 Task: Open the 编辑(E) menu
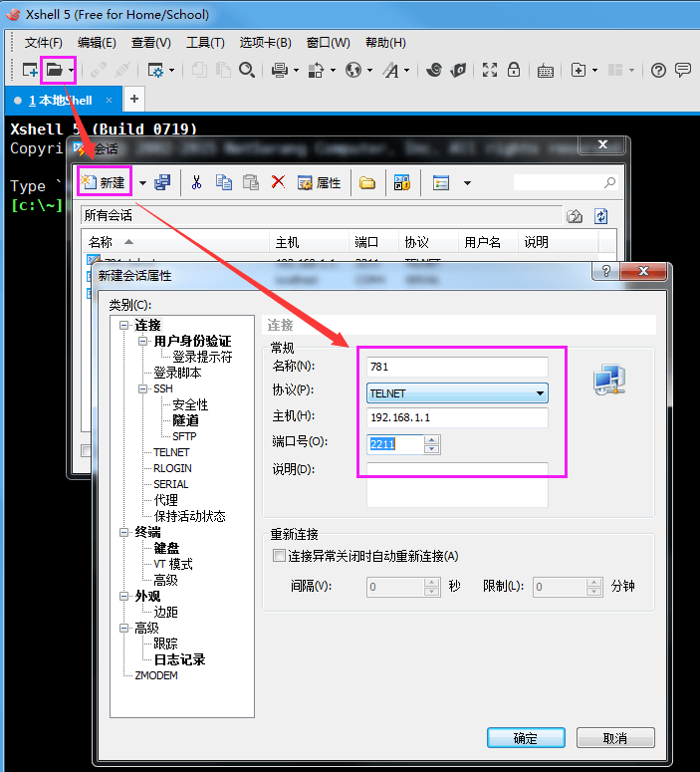[x=97, y=43]
